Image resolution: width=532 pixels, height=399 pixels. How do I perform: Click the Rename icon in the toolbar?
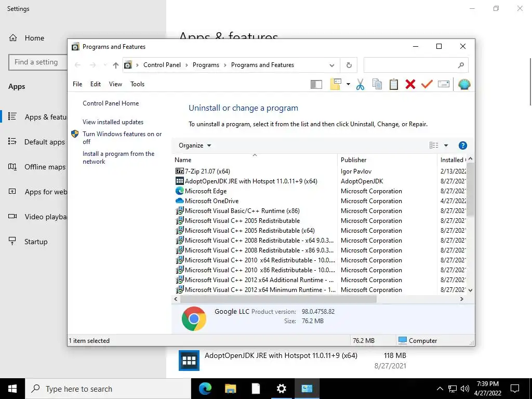pos(444,84)
